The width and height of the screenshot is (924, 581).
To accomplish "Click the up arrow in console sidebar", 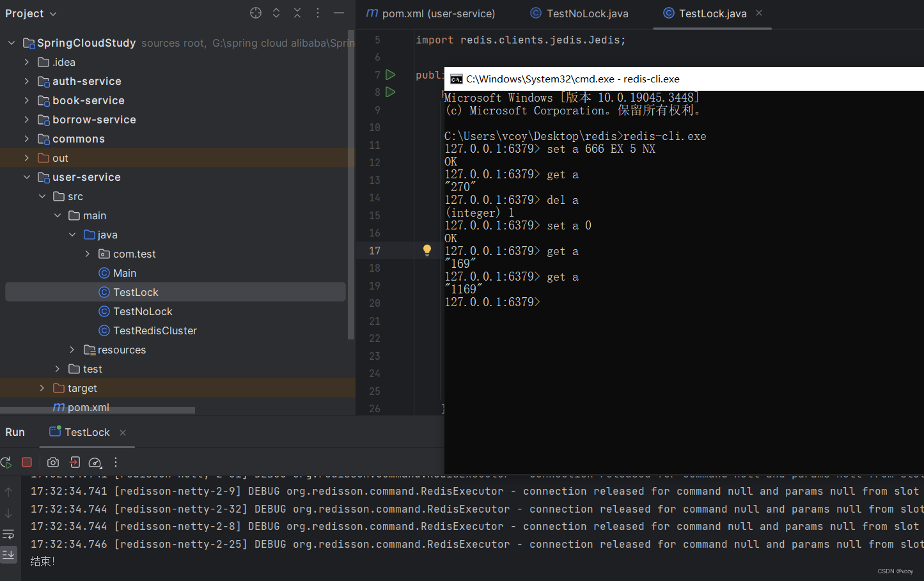I will pyautogui.click(x=8, y=492).
